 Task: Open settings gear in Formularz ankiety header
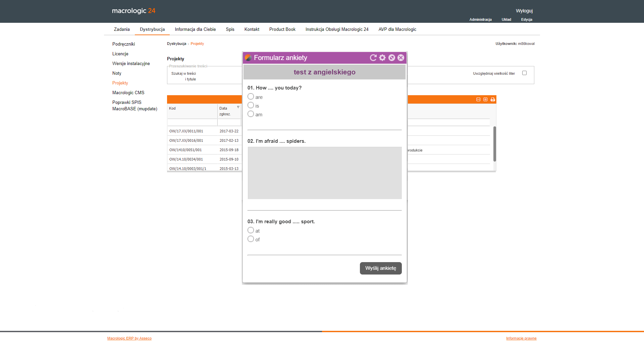(382, 58)
